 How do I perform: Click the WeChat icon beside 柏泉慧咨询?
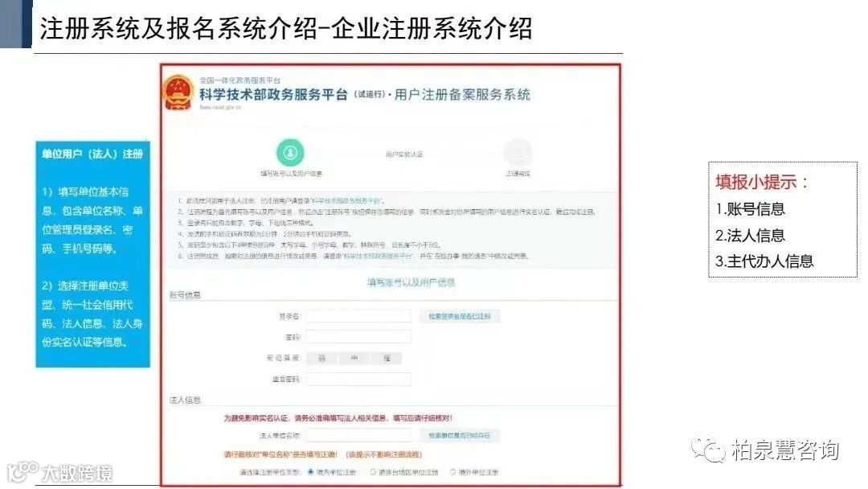(x=708, y=449)
